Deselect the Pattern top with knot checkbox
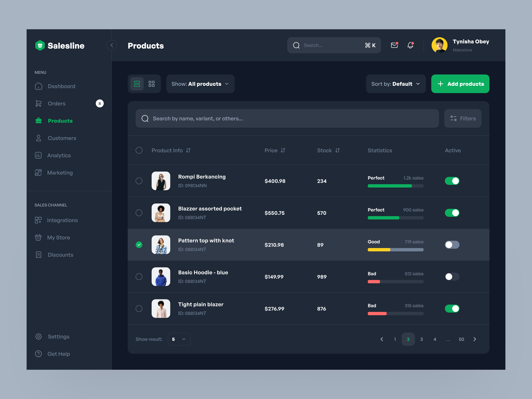The height and width of the screenshot is (399, 532). tap(139, 245)
